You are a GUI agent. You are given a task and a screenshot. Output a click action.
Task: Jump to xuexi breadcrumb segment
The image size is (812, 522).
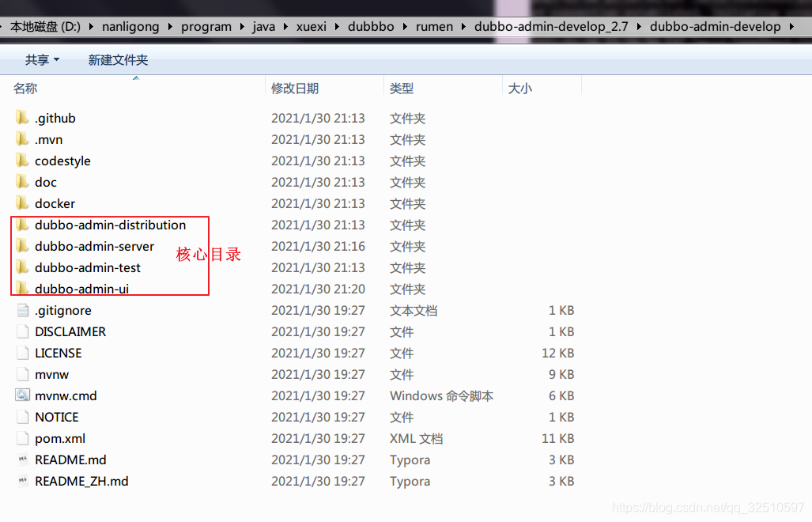(x=312, y=26)
